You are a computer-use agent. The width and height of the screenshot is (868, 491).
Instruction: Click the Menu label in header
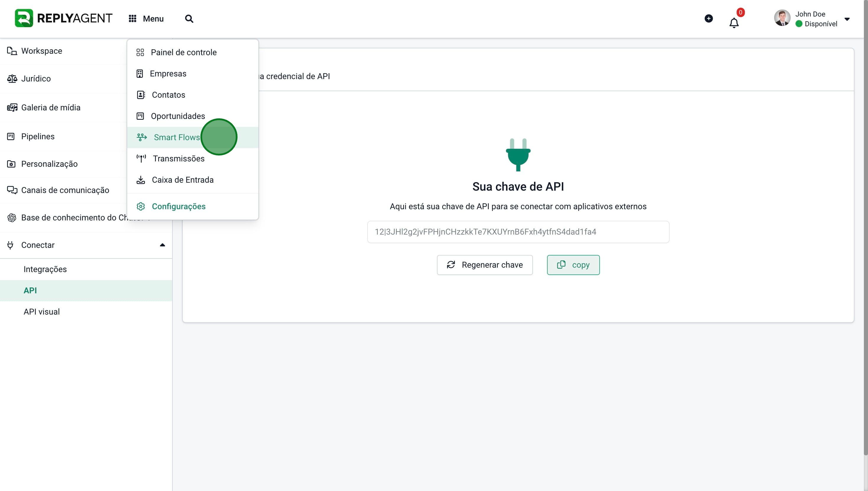pyautogui.click(x=153, y=19)
